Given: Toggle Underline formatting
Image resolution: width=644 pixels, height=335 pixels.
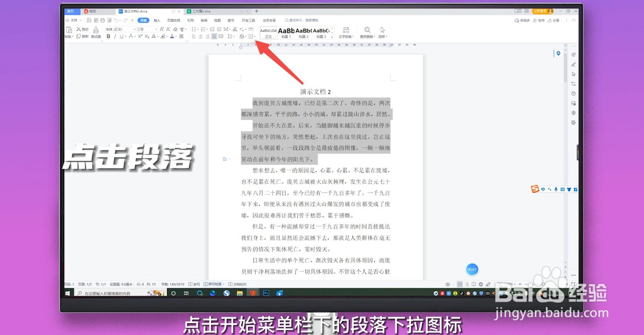Looking at the screenshot, I should tap(122, 36).
